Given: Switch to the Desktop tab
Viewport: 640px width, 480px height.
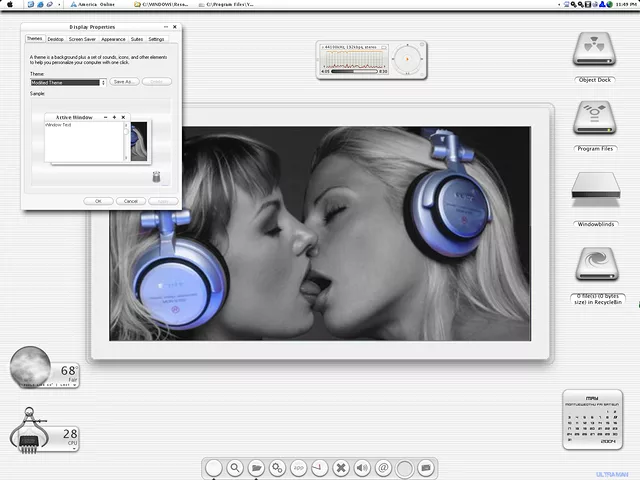Looking at the screenshot, I should pos(55,39).
